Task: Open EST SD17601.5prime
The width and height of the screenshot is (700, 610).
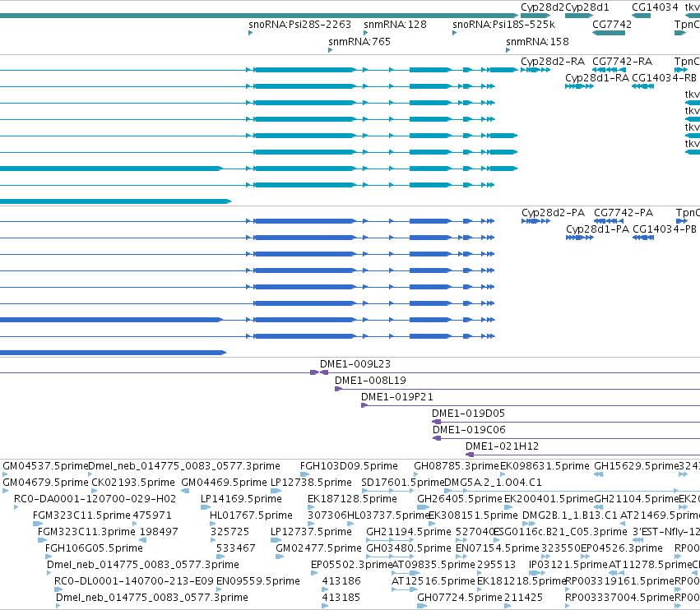Action: click(403, 483)
